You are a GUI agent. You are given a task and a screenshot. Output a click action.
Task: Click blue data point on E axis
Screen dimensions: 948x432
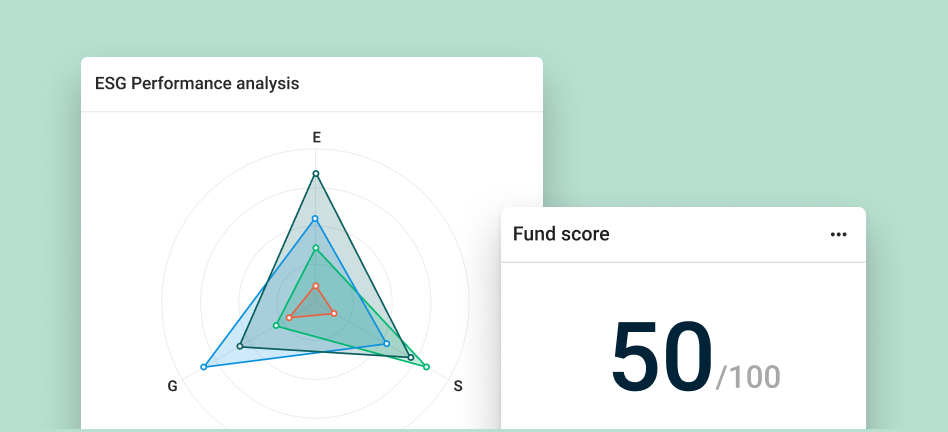315,218
